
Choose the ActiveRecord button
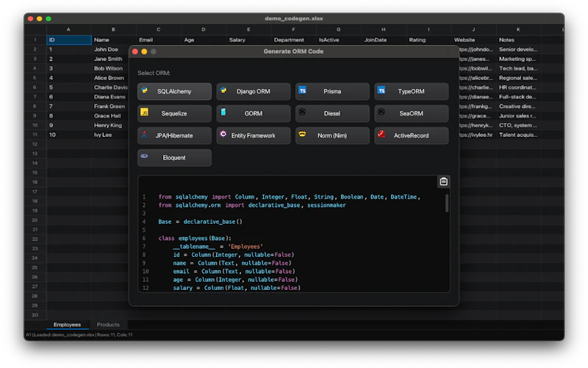click(412, 135)
